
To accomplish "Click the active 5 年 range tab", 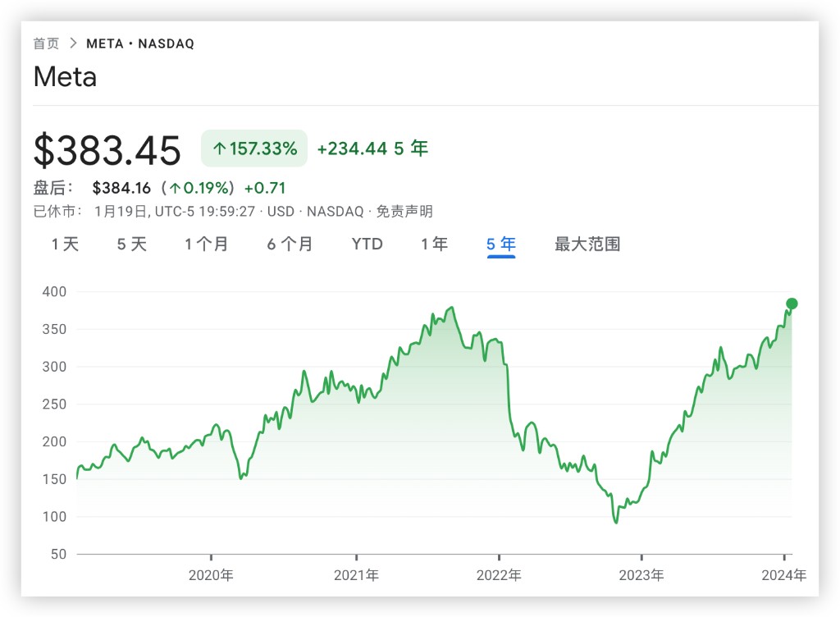I will pyautogui.click(x=501, y=245).
